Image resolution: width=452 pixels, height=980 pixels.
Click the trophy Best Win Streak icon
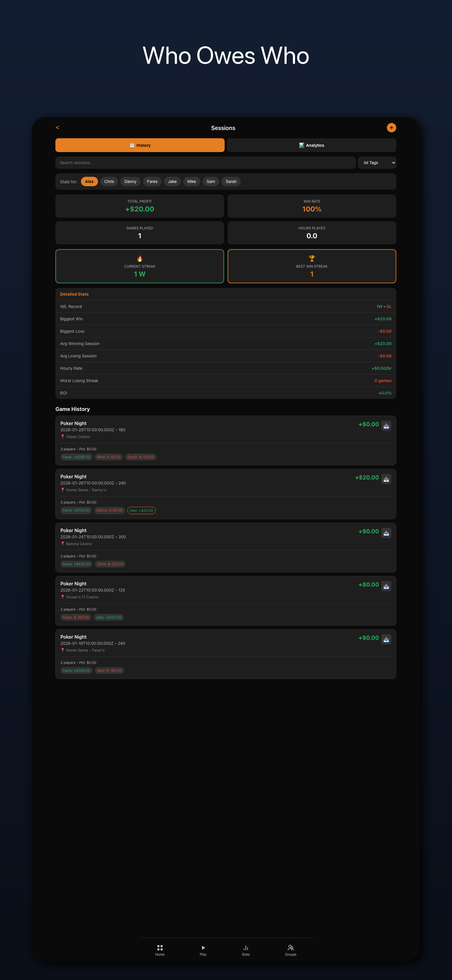coord(311,258)
